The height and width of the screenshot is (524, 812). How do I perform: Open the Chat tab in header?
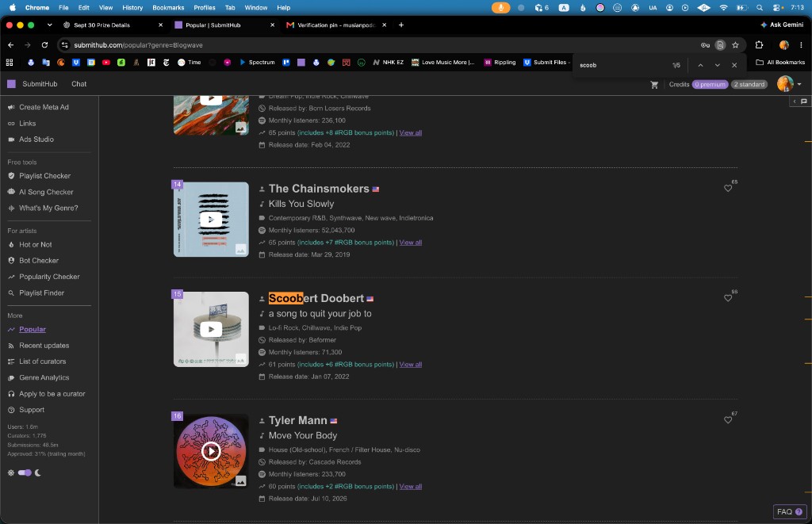click(x=79, y=84)
